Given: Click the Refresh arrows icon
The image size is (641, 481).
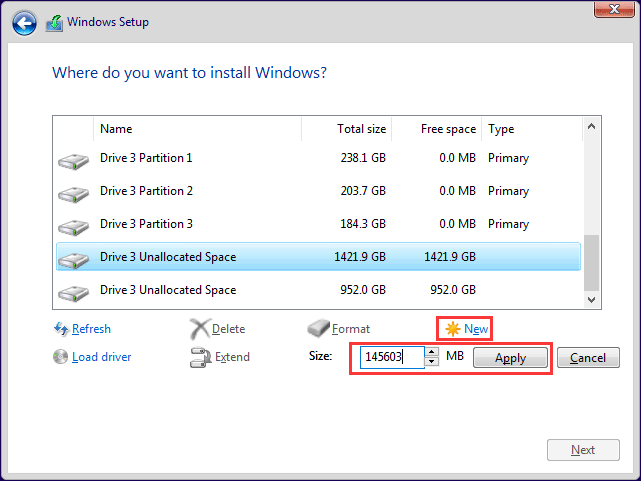Looking at the screenshot, I should (x=61, y=329).
